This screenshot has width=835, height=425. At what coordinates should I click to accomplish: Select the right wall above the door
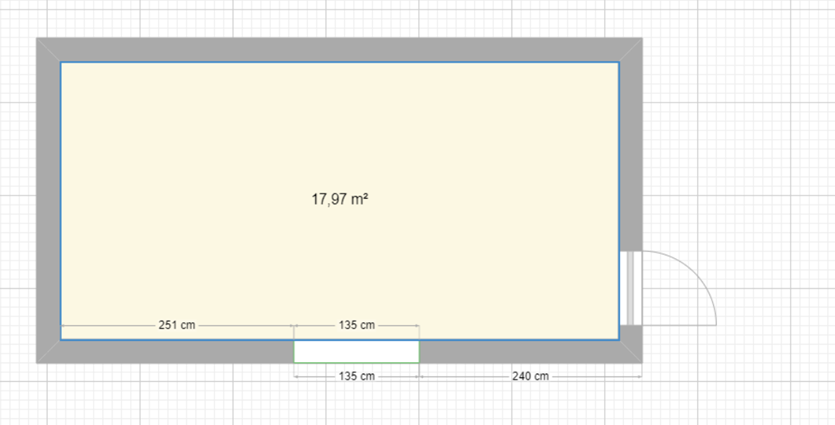630,150
